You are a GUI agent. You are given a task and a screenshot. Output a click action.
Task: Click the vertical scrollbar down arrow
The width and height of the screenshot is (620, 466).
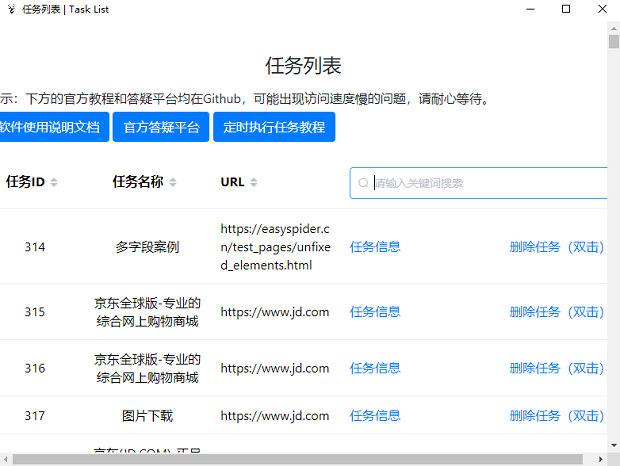[x=613, y=445]
